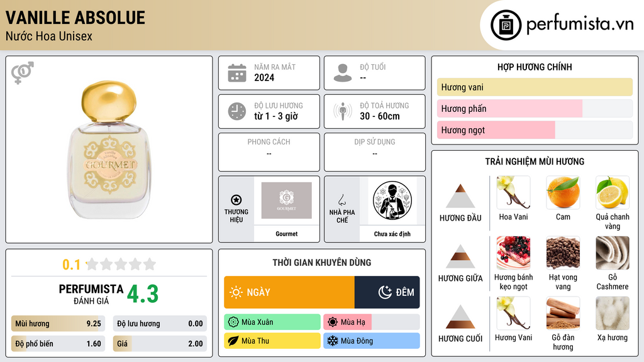Click the HỢP HƯƠNG CHÍNH heading
This screenshot has width=644, height=362.
pos(535,67)
